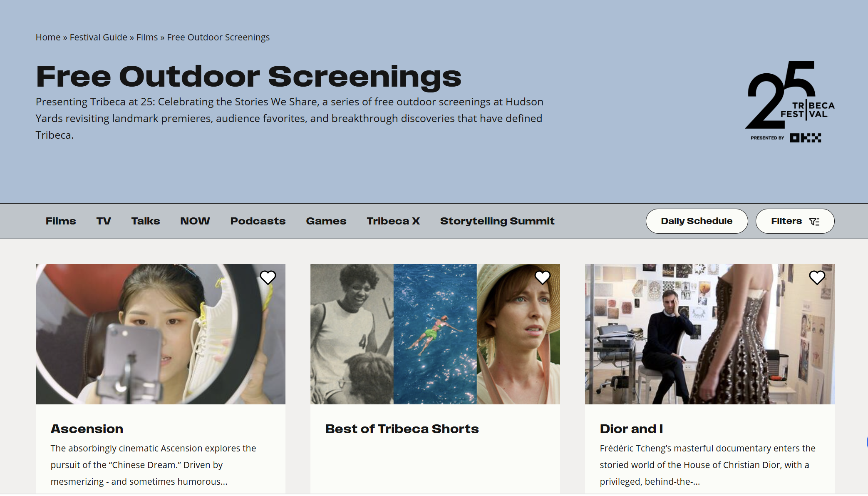
Task: Switch to the TV tab
Action: point(104,221)
